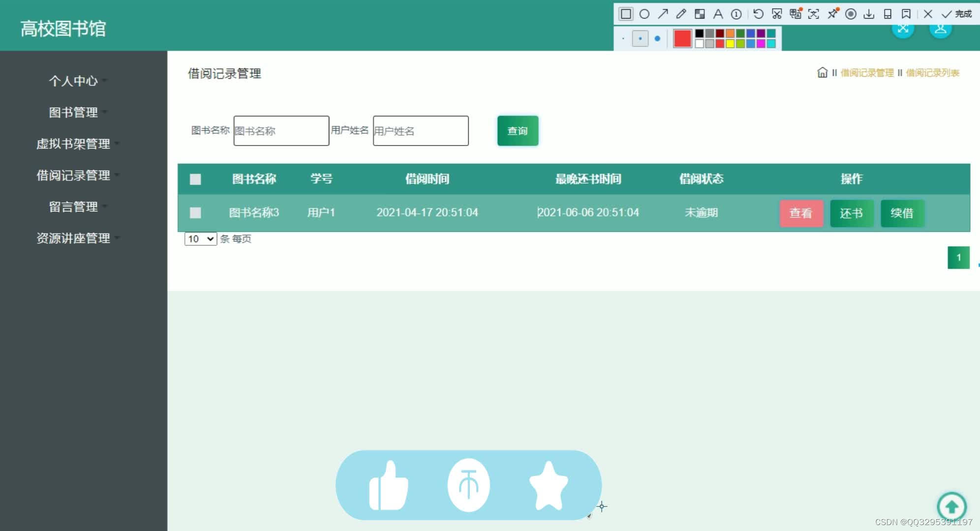Click the 用户1 table cell

[x=321, y=212]
